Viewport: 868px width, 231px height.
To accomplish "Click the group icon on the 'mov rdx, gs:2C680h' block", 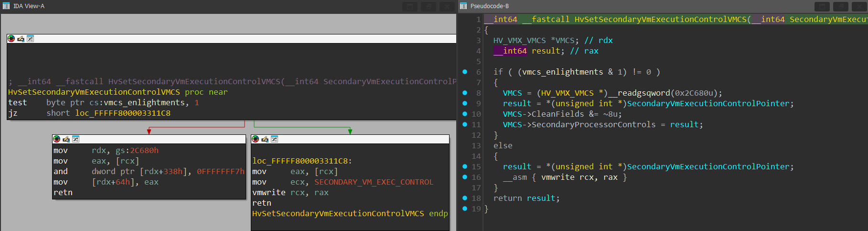I will [75, 139].
